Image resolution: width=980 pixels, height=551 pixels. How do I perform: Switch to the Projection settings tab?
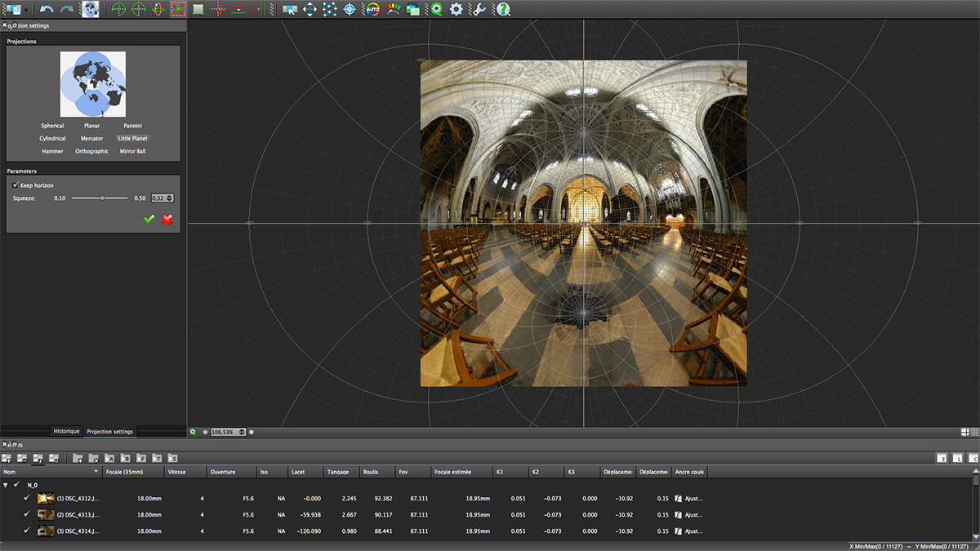click(109, 431)
